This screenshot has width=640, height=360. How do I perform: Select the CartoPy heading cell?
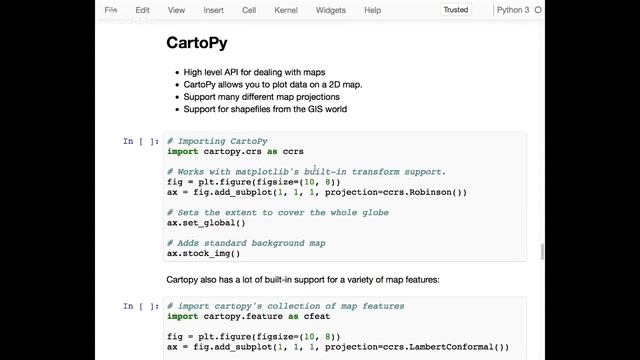click(x=197, y=43)
